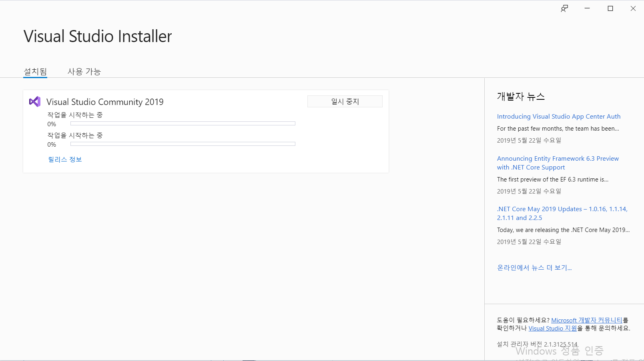Viewport: 644px width, 361px height.
Task: Click the second 0% progress label
Action: pyautogui.click(x=52, y=145)
